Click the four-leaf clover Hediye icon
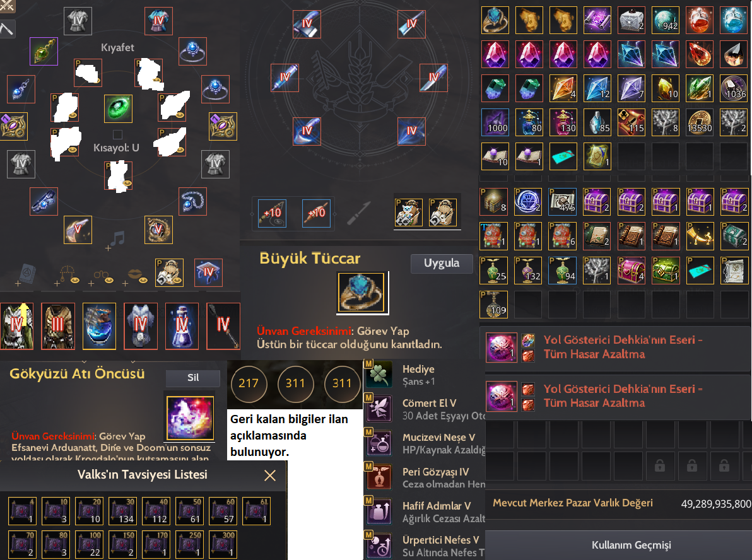 pyautogui.click(x=379, y=375)
